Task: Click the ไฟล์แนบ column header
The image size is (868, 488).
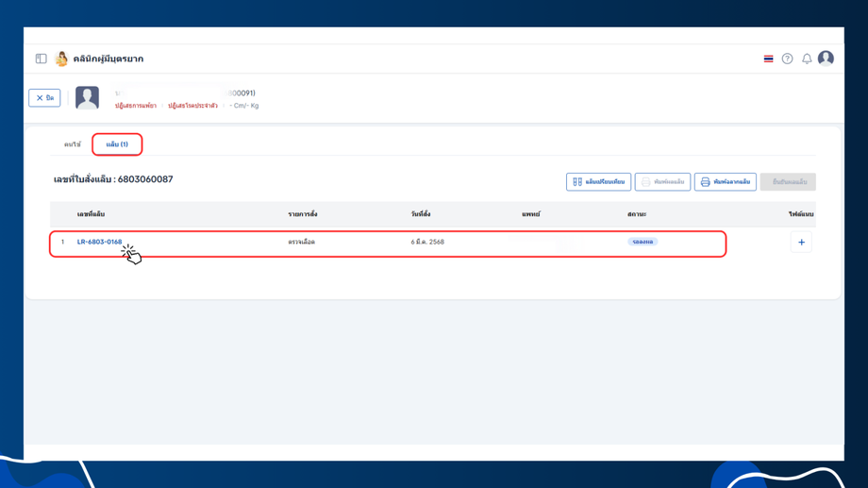Action: click(x=801, y=214)
